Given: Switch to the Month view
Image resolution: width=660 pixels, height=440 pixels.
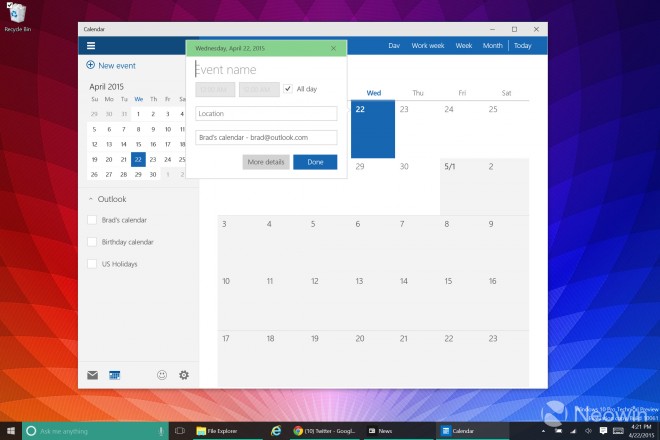Looking at the screenshot, I should 492,46.
